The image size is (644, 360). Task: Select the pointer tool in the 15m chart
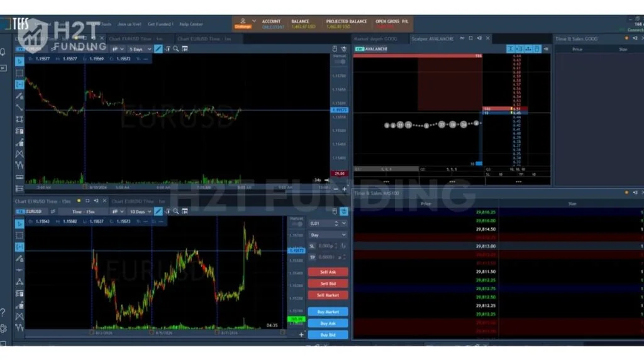pyautogui.click(x=19, y=224)
